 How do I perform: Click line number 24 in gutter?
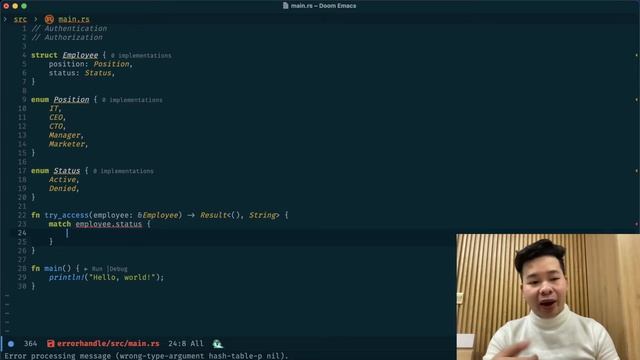coord(22,233)
